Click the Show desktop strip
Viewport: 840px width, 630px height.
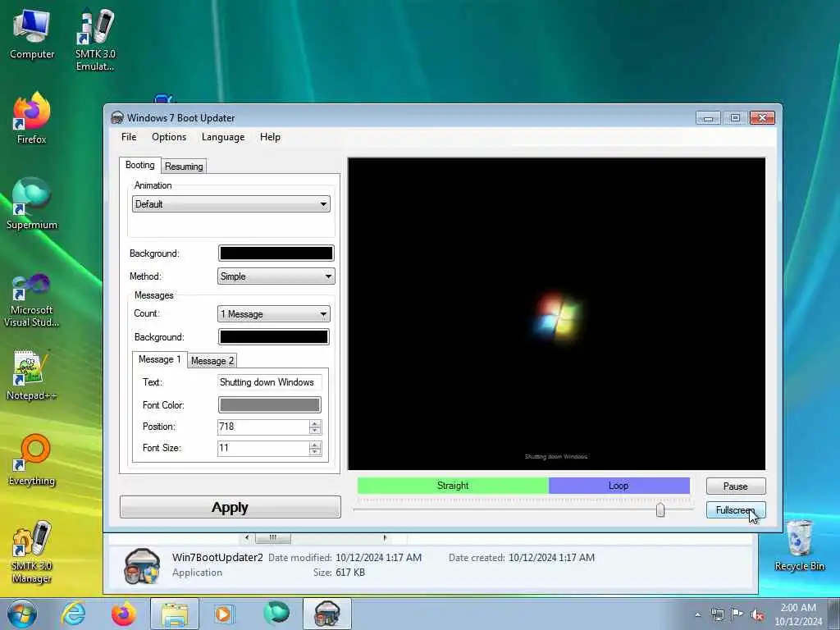pyautogui.click(x=833, y=614)
